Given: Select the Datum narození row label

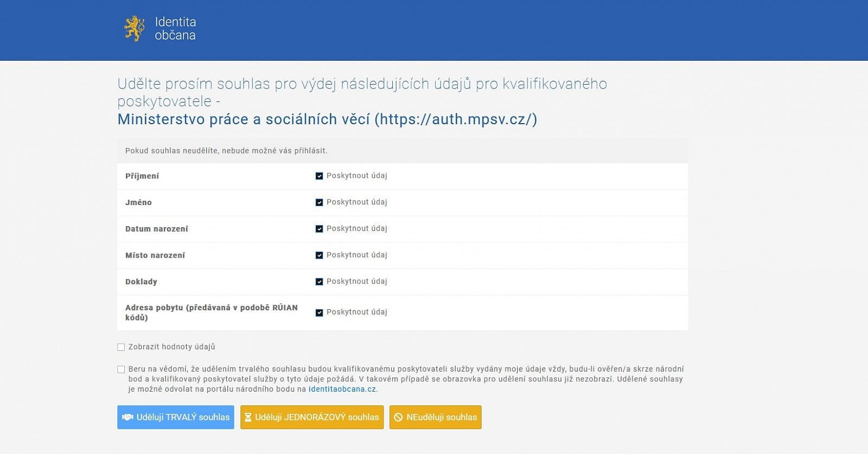Looking at the screenshot, I should point(157,229).
